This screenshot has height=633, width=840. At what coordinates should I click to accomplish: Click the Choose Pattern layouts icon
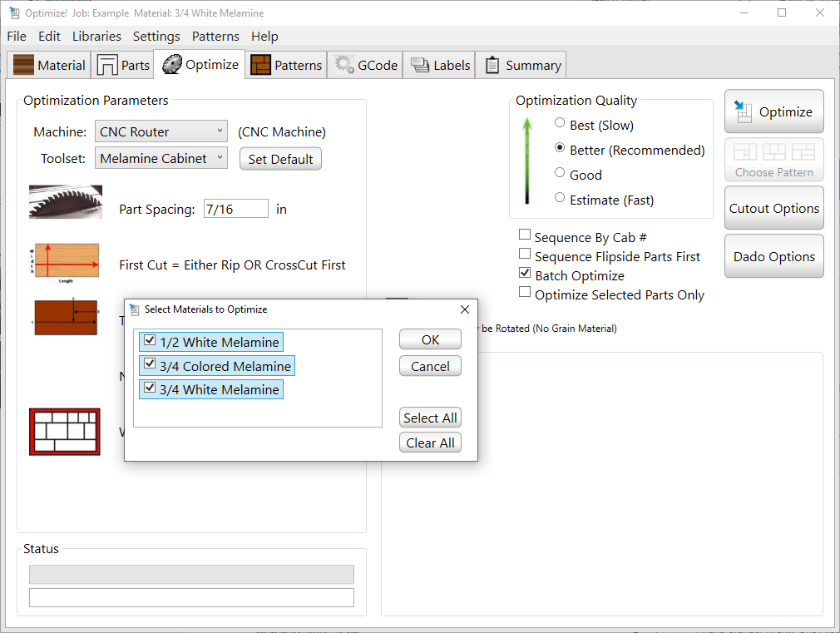(773, 160)
